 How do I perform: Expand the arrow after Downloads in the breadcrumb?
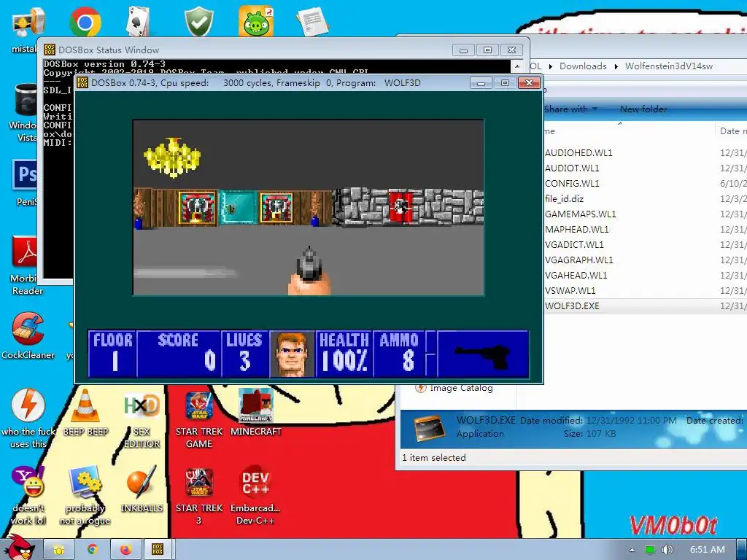click(x=616, y=66)
